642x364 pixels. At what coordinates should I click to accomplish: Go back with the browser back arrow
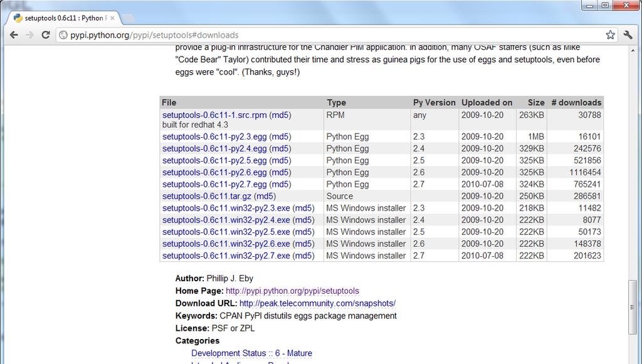(14, 34)
